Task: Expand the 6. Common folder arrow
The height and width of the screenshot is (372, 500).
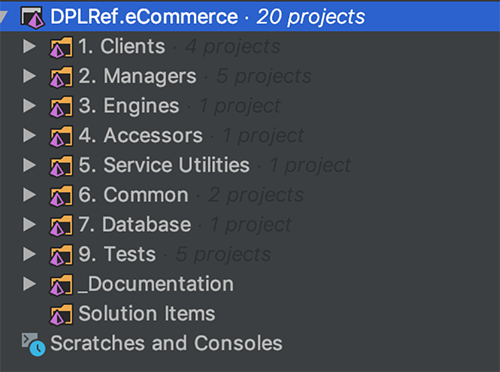Action: coord(29,195)
